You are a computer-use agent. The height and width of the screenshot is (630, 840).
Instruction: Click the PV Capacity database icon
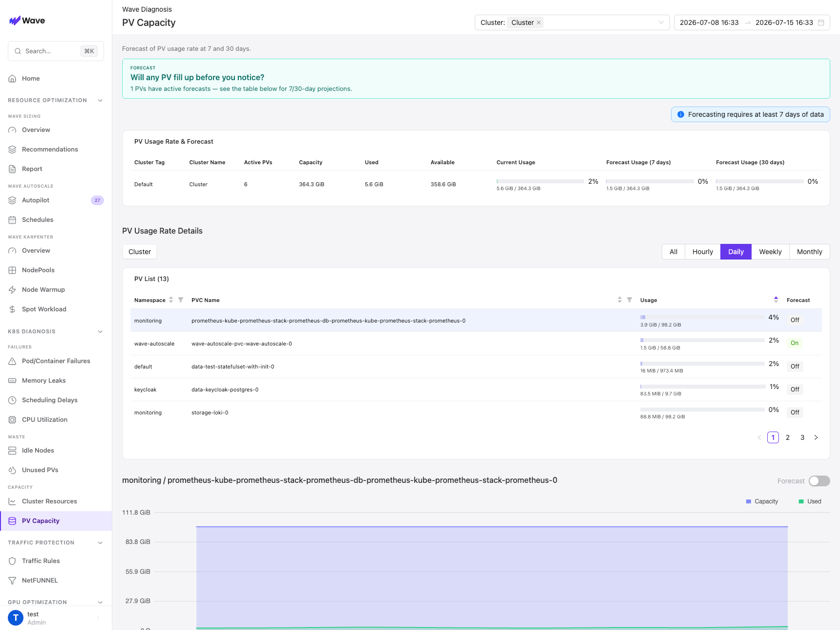[12, 521]
